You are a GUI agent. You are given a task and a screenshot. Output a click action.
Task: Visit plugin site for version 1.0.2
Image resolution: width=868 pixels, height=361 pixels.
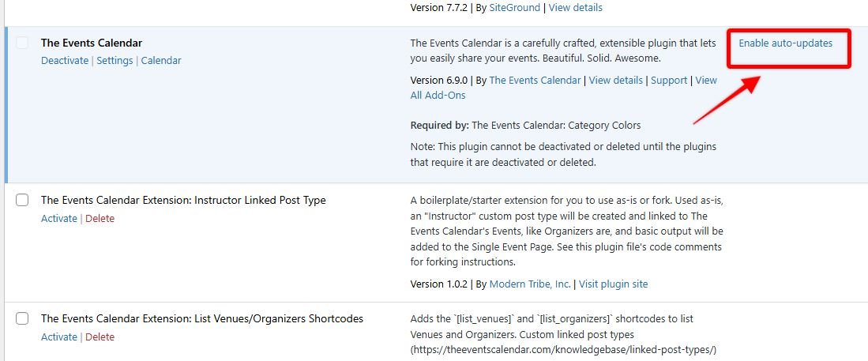click(x=614, y=284)
